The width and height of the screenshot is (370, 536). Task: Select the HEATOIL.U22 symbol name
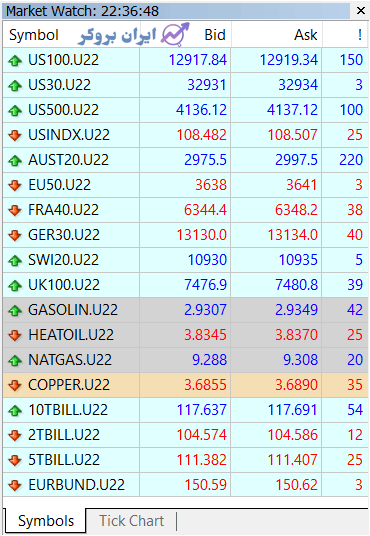71,335
